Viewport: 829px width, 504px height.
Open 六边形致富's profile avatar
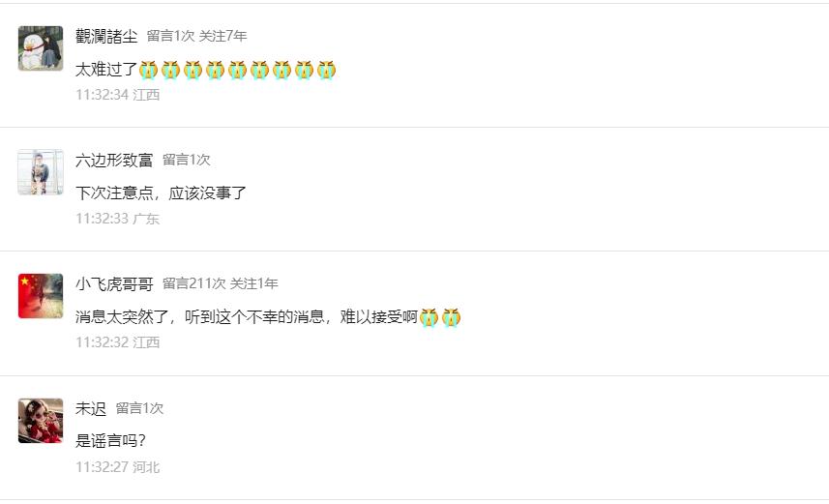pos(41,172)
